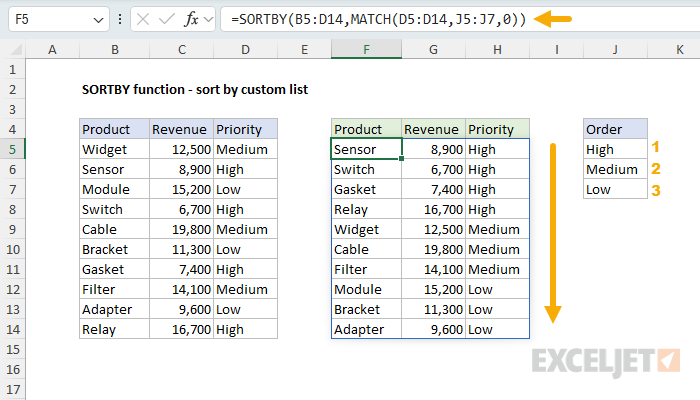Select column B header
Image resolution: width=700 pixels, height=400 pixels.
tap(114, 49)
